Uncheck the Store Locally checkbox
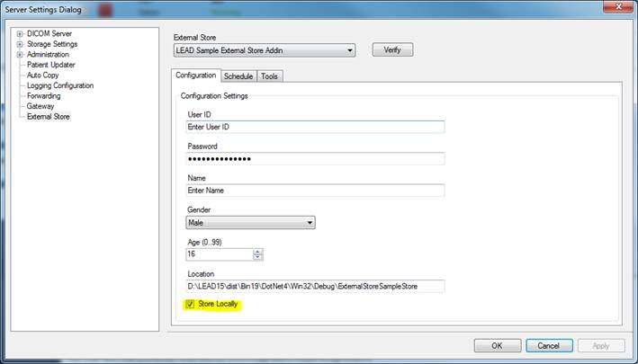The image size is (638, 364). (191, 305)
